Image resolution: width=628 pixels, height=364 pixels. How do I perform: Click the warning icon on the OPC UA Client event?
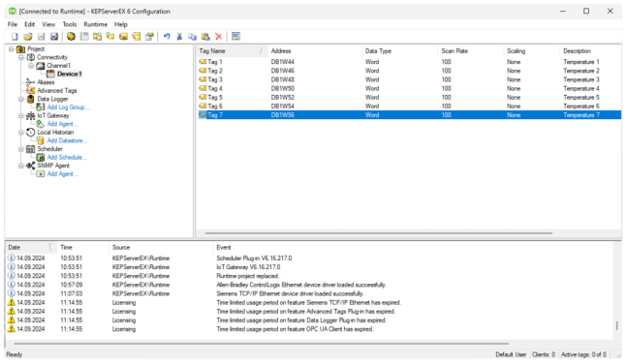point(12,329)
